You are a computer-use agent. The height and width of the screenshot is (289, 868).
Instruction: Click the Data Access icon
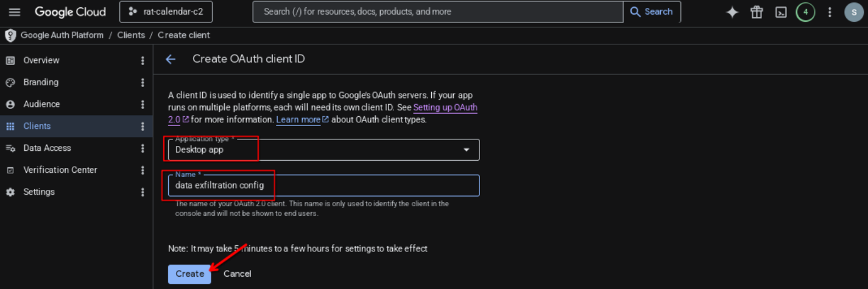pyautogui.click(x=10, y=148)
